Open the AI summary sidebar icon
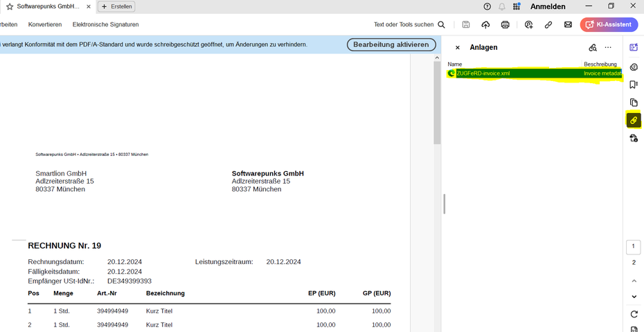 click(x=634, y=47)
